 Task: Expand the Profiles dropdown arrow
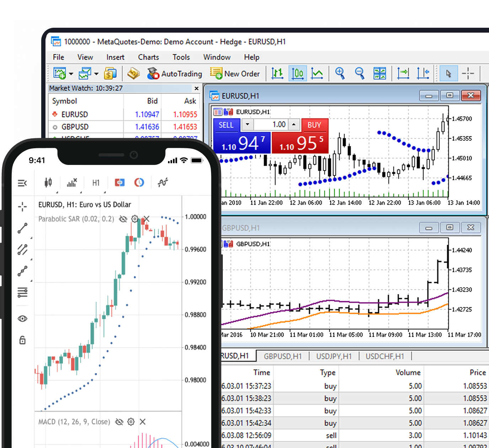tap(96, 74)
